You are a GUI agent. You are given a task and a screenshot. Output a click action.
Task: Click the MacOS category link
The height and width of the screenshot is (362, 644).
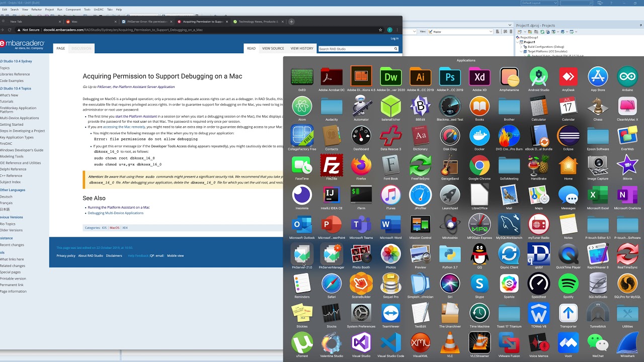(x=115, y=228)
